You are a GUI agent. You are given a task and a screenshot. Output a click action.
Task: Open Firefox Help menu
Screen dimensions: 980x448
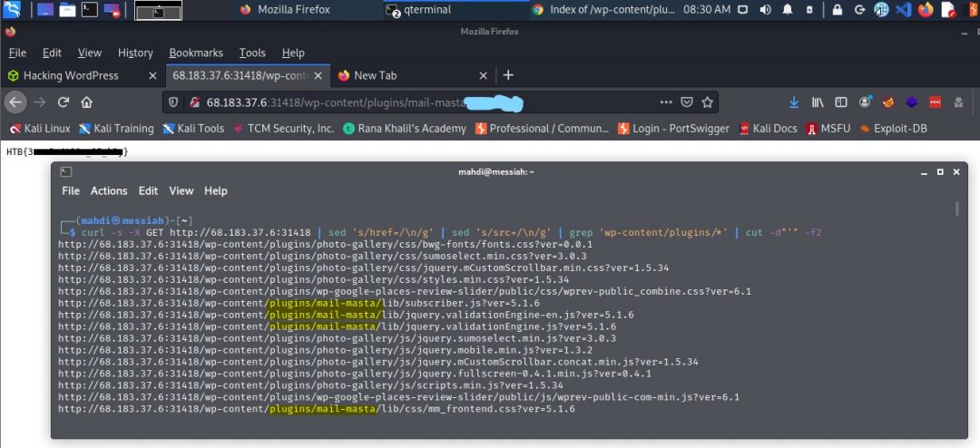(x=293, y=54)
